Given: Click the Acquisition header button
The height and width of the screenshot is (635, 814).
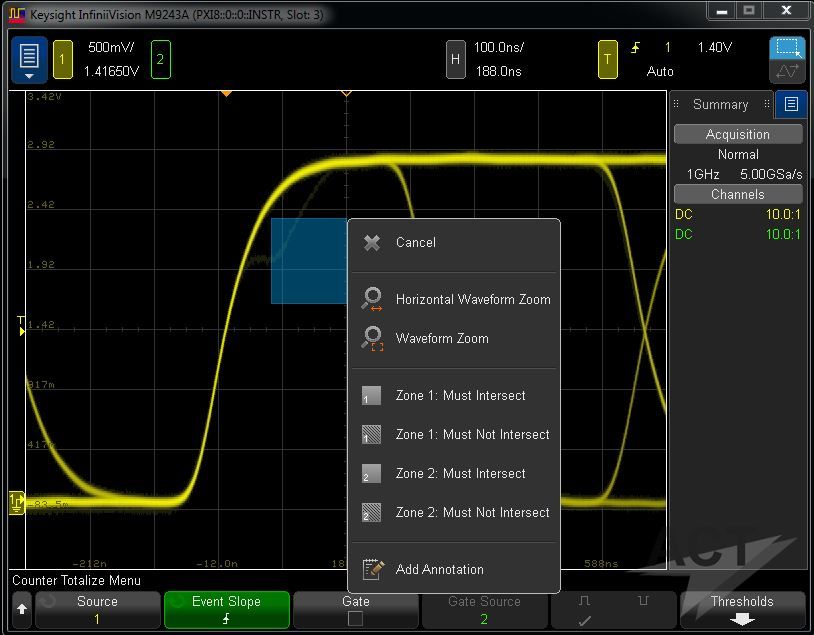Looking at the screenshot, I should pyautogui.click(x=737, y=135).
